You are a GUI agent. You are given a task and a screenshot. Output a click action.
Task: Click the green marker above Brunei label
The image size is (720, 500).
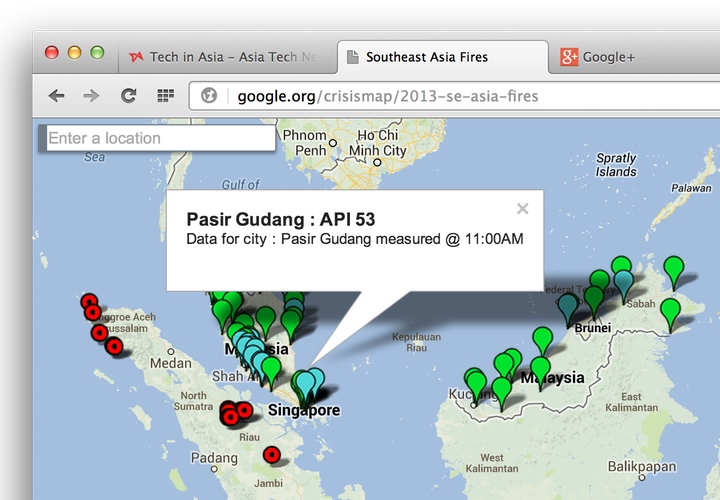click(594, 298)
